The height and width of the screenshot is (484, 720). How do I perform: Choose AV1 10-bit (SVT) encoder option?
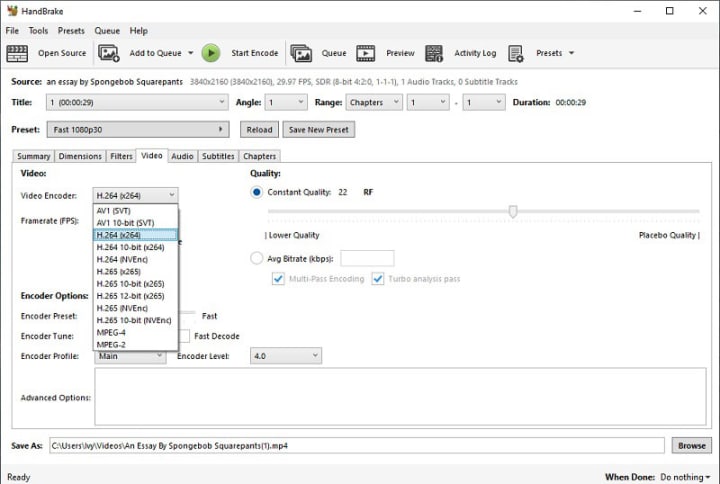point(135,223)
